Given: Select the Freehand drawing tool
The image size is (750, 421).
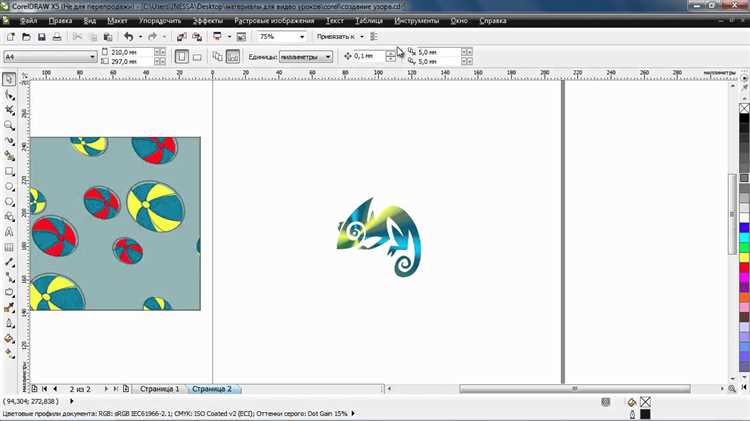Looking at the screenshot, I should (x=9, y=141).
